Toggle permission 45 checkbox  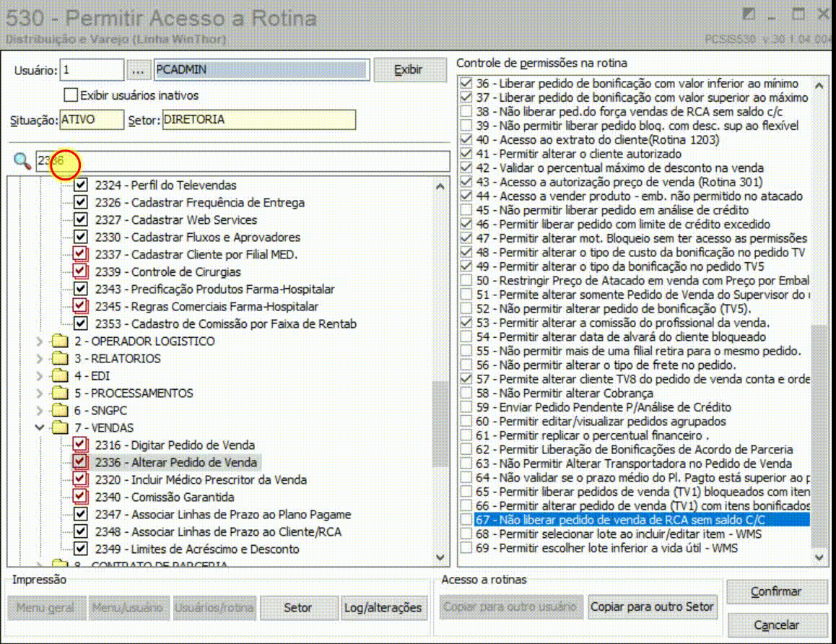coord(466,210)
